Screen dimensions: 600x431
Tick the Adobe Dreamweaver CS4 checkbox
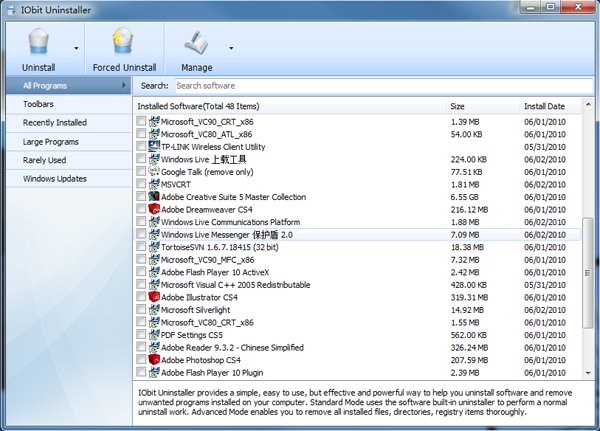coord(141,209)
